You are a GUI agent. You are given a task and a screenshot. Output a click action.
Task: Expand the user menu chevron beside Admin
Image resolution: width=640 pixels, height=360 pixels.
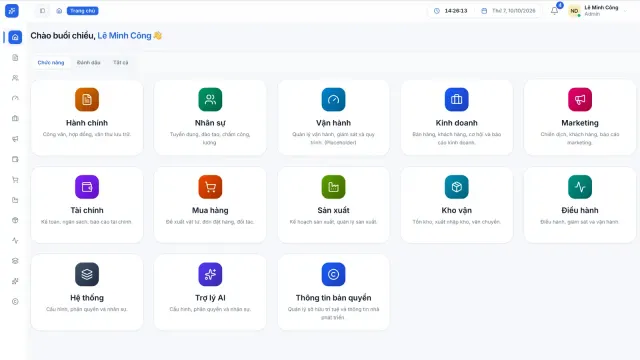point(625,11)
